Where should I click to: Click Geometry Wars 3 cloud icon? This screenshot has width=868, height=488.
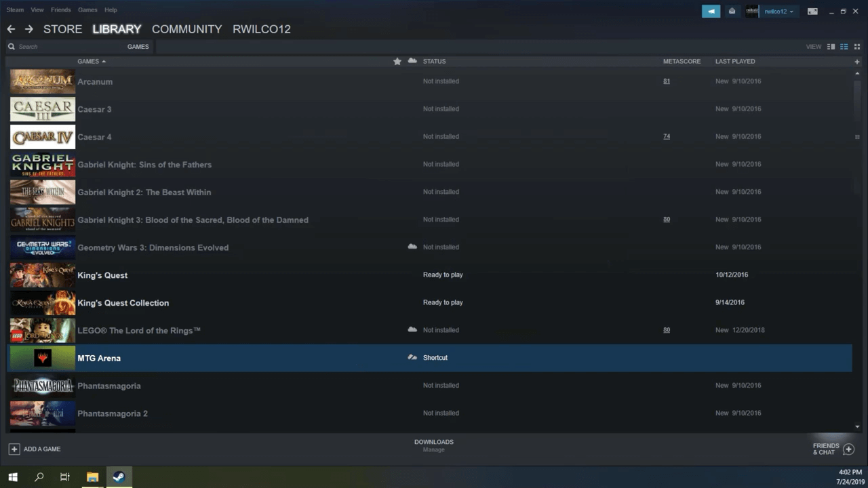tap(412, 247)
